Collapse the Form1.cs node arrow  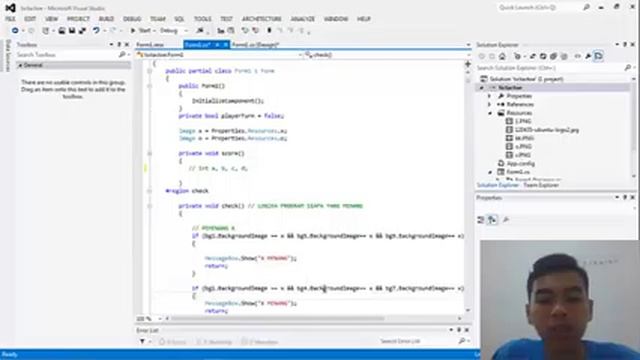pos(490,172)
